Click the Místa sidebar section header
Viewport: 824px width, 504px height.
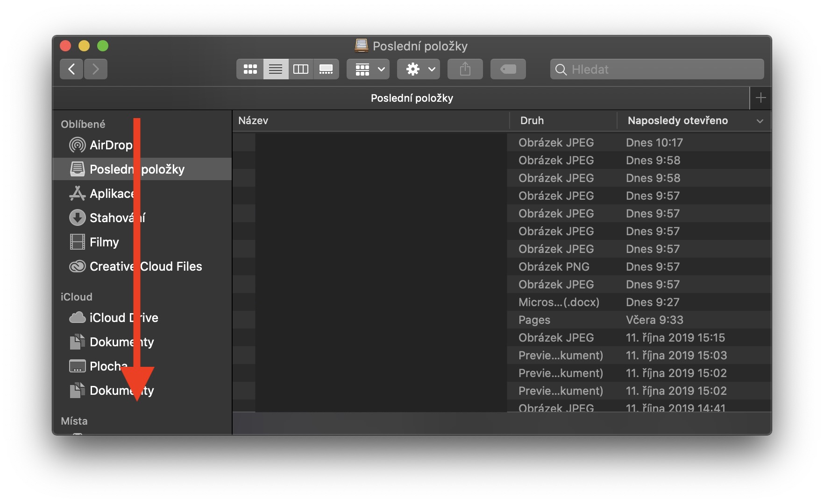click(x=74, y=421)
